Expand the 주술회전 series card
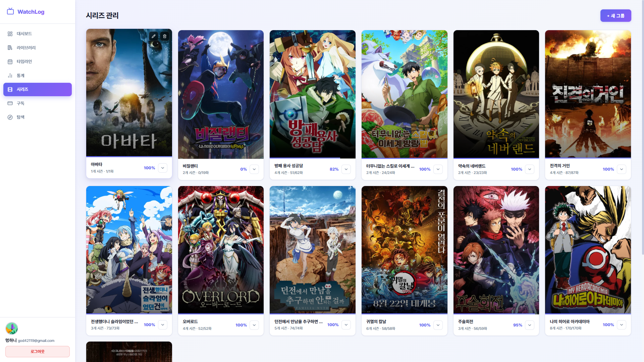Screen dimensions: 644x362 530,325
